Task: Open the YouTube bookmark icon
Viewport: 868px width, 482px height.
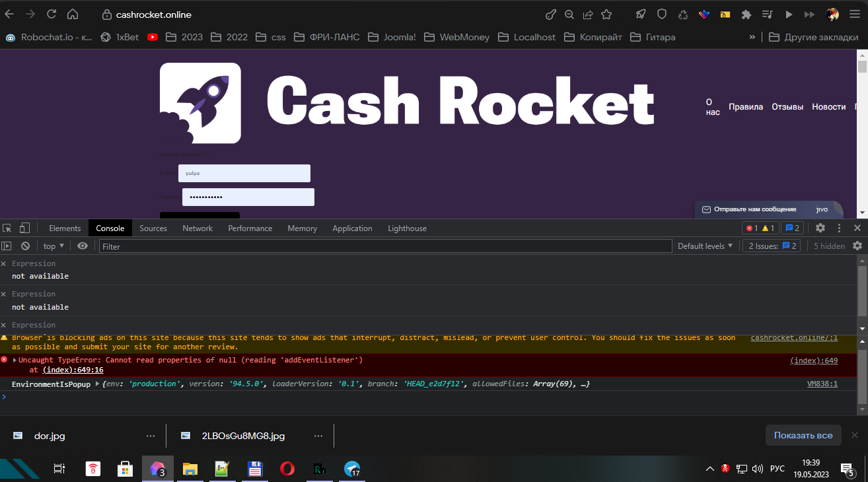Action: [153, 37]
